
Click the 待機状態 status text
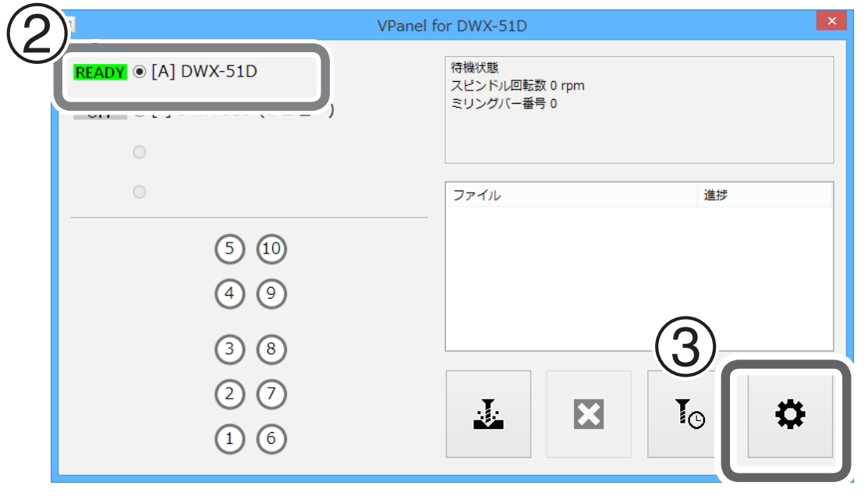tap(474, 68)
